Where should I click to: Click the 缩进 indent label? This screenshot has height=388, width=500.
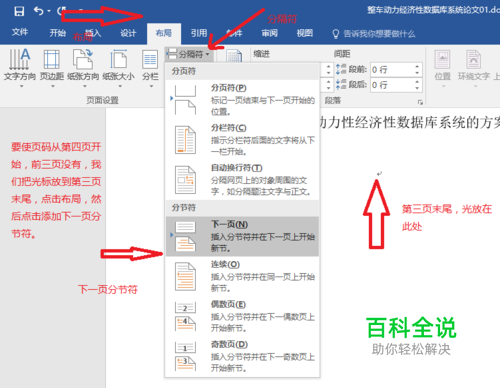(262, 54)
